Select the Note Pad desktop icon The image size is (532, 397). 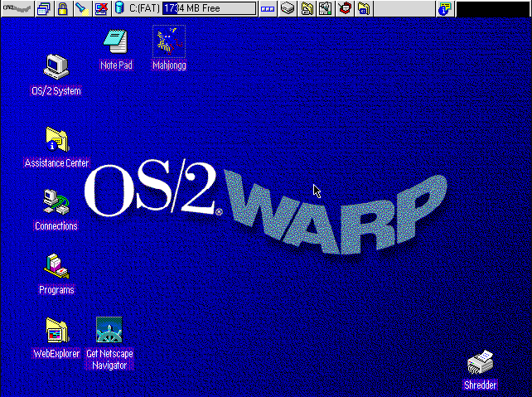(116, 41)
